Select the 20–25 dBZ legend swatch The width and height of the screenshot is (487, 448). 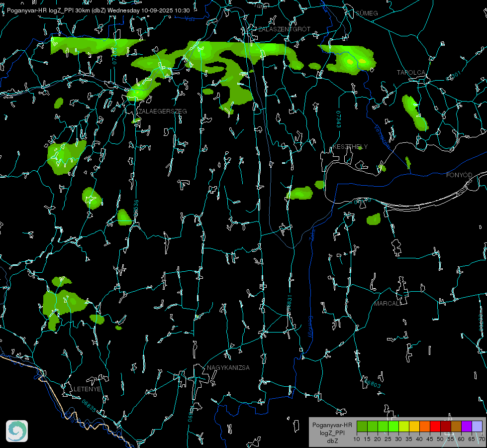coord(383,426)
